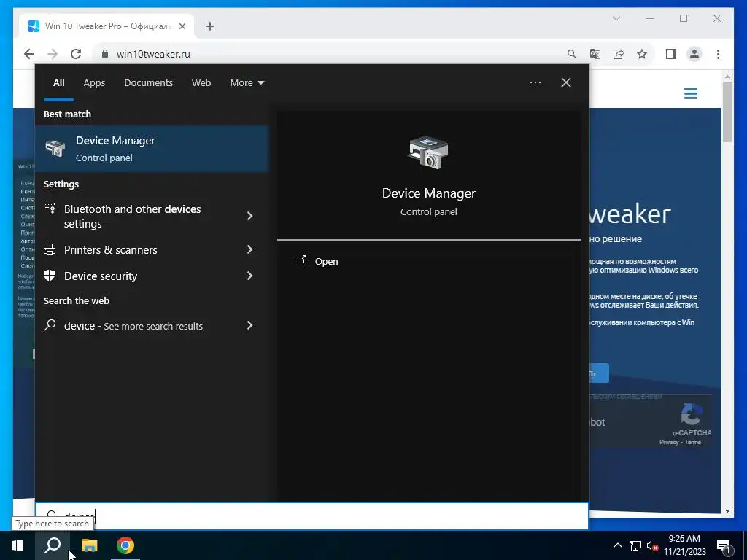Screen dimensions: 747x560
Task: Click the zoom magnifier icon in address bar
Action: coord(572,54)
